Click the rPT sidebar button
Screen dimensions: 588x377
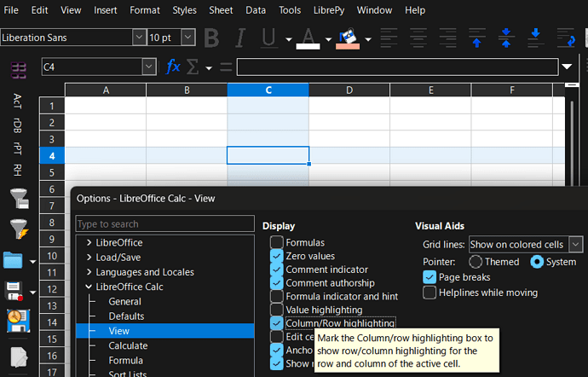[17, 148]
